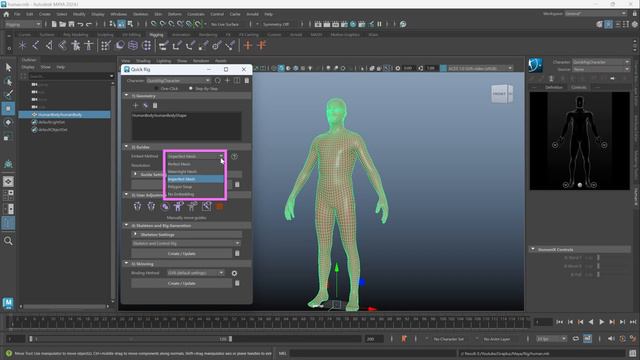Toggle sound speaker icon near timeline
640x360 pixels.
tap(611, 339)
